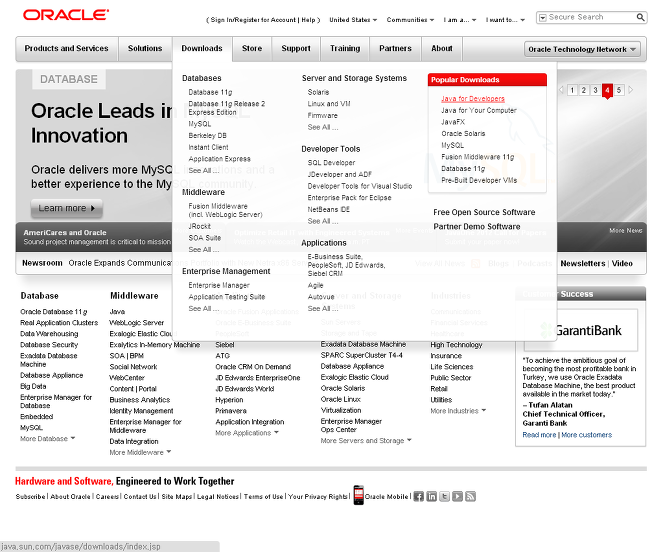Expand More Middleware list
663x552 pixels.
point(140,452)
